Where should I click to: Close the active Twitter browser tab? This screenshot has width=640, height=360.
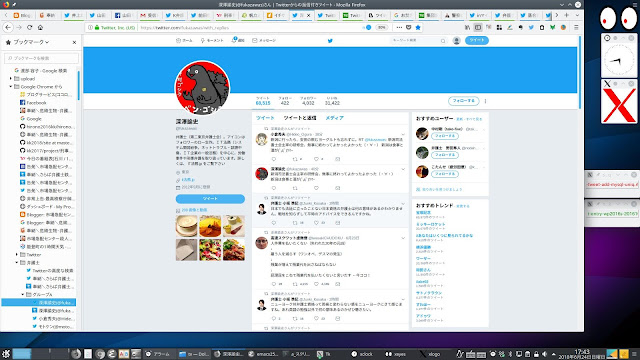click(308, 15)
